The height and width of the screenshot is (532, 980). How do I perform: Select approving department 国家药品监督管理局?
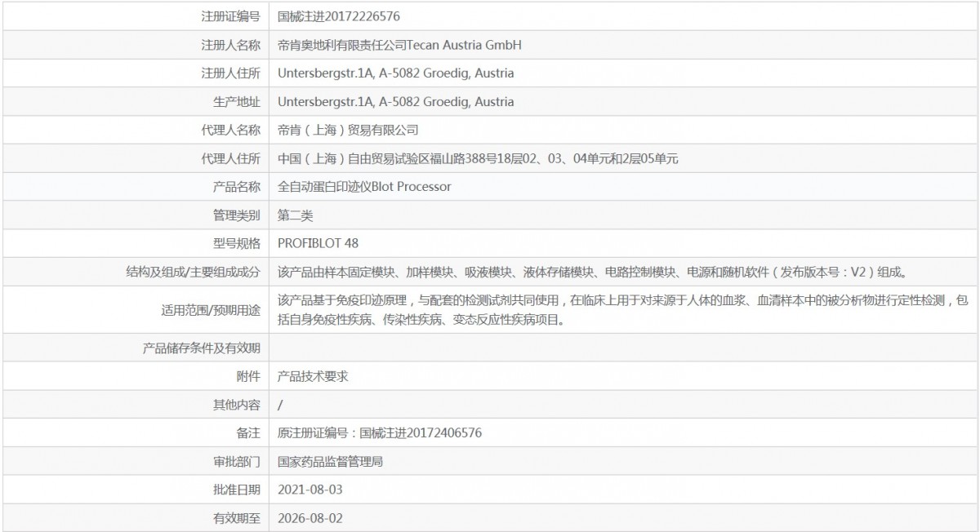click(331, 461)
